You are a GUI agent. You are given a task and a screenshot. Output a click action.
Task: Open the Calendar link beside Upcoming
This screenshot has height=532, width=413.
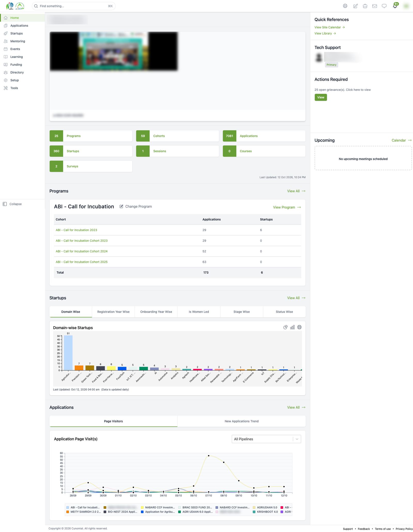[x=402, y=140]
